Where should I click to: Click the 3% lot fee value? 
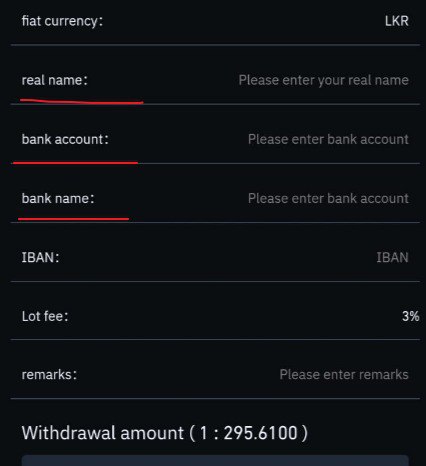click(411, 316)
